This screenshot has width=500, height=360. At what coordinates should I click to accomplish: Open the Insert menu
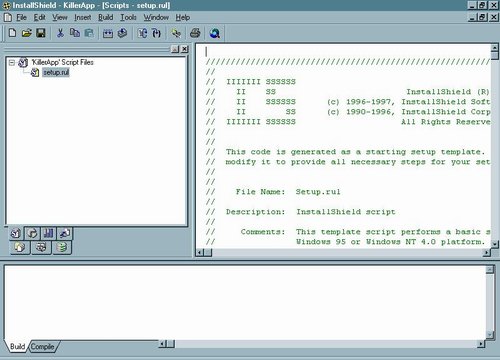[83, 17]
